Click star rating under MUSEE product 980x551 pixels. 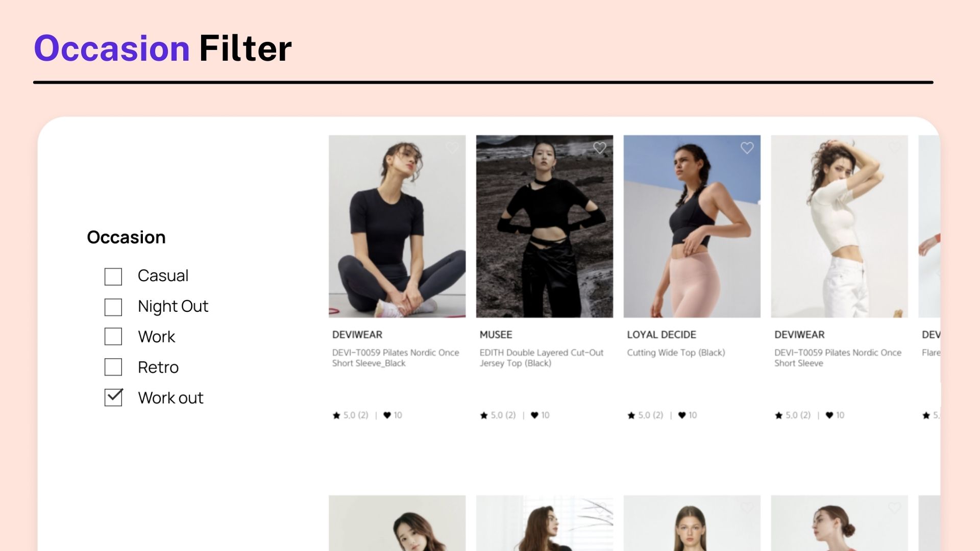[x=498, y=415]
